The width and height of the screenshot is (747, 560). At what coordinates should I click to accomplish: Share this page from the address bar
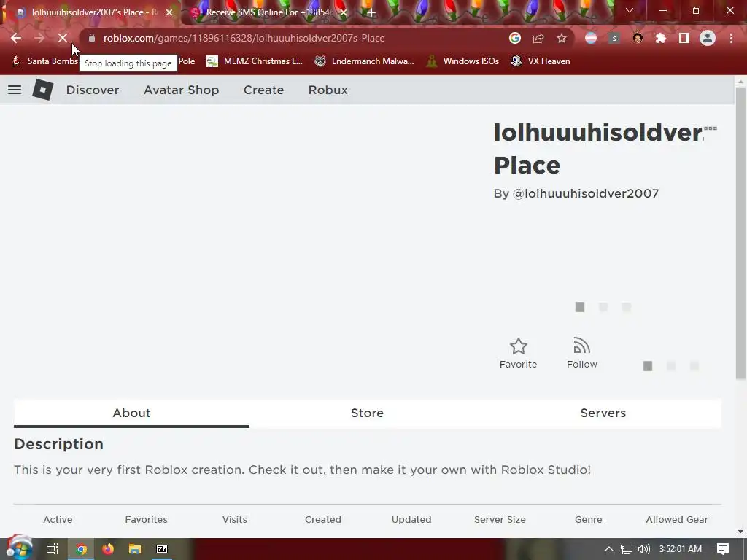click(538, 38)
